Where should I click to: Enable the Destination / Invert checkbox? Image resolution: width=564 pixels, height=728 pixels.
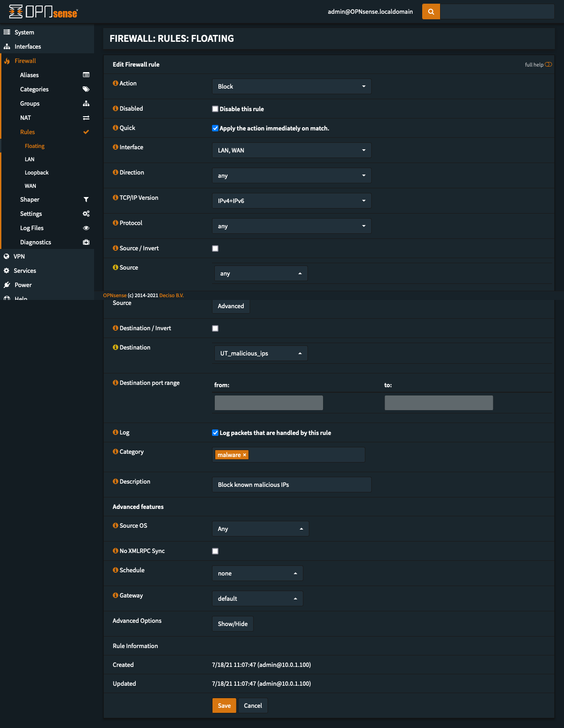pyautogui.click(x=215, y=328)
